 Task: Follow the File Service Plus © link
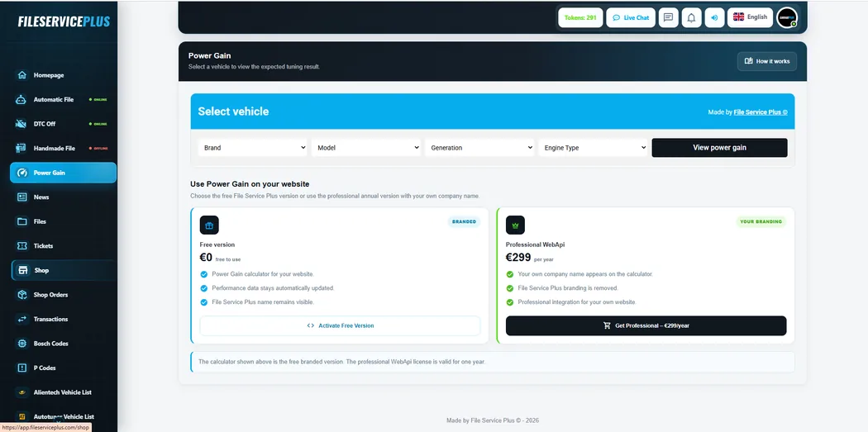[x=760, y=112]
